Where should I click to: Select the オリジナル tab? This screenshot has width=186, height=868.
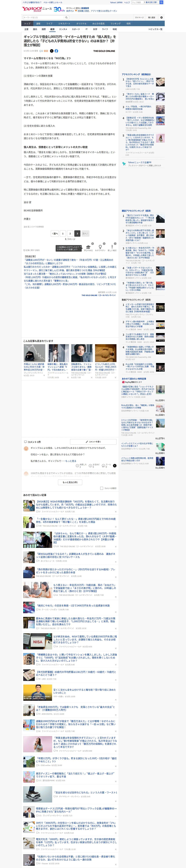tap(81, 24)
